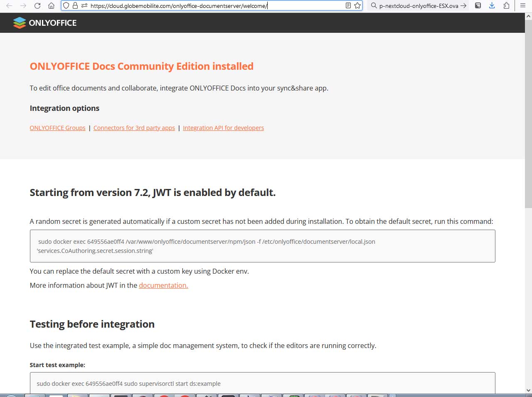Click the ONLYOFFICE logo in the header

point(45,23)
